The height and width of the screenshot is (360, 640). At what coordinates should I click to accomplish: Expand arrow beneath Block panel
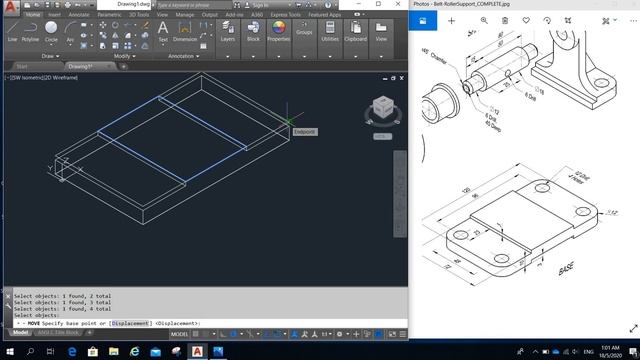(253, 56)
